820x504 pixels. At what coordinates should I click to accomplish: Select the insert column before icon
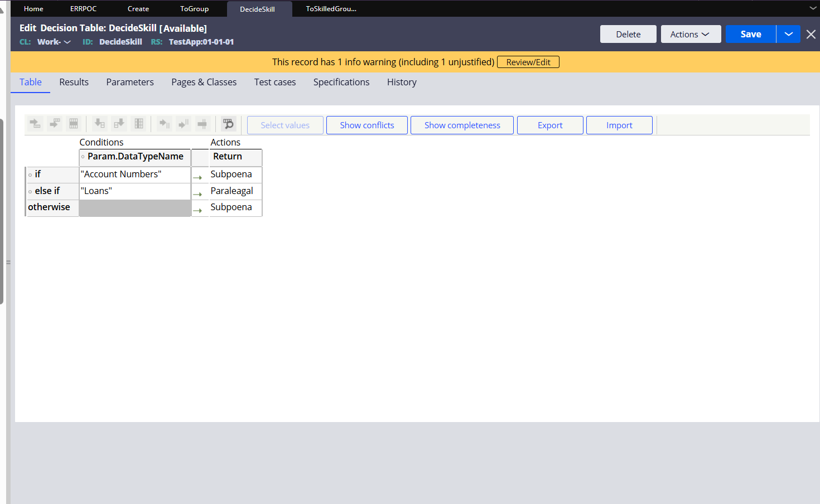pos(100,124)
